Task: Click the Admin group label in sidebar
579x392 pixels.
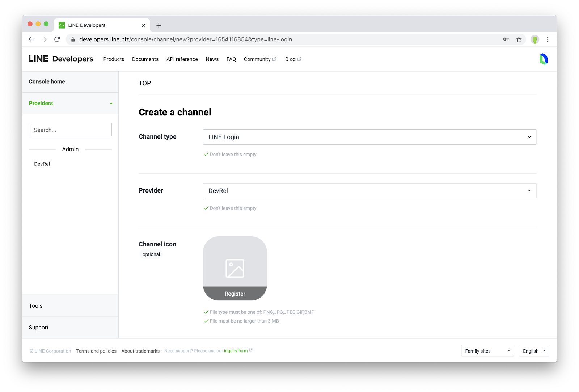Action: (x=70, y=149)
